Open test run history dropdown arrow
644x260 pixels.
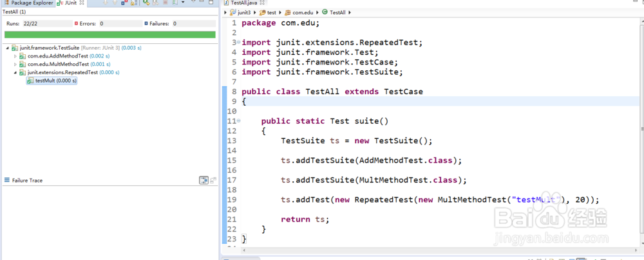pyautogui.click(x=183, y=2)
